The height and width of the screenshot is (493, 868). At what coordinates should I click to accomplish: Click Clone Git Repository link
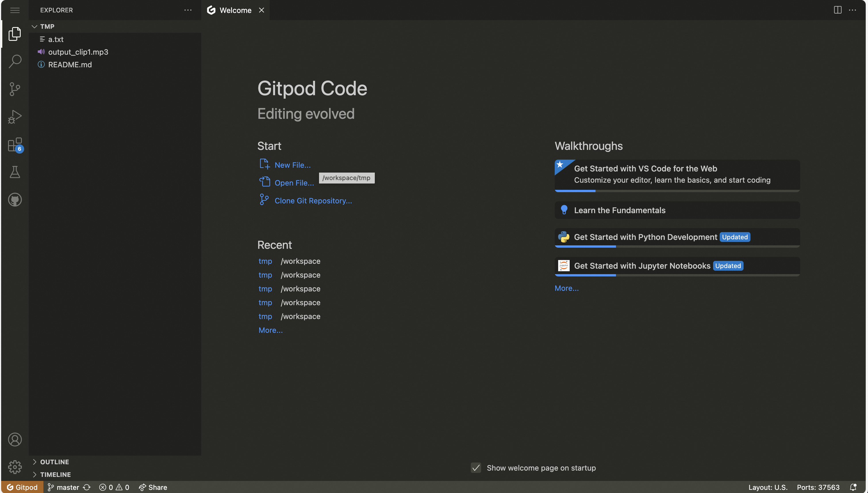tap(313, 200)
